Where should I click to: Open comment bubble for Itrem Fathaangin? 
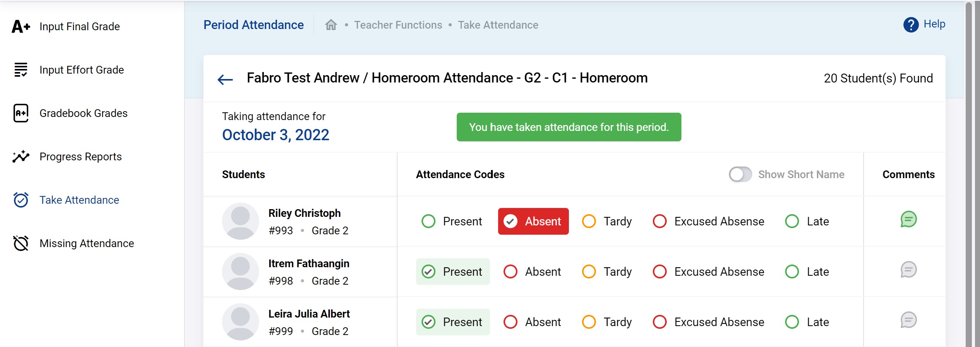(908, 270)
